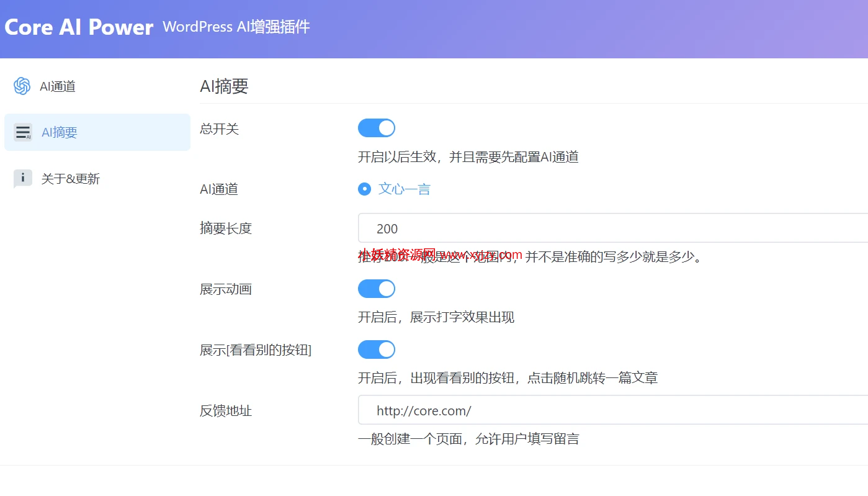Screen dimensions: 868x496
Task: Click the 文心一言 option label
Action: pos(405,189)
